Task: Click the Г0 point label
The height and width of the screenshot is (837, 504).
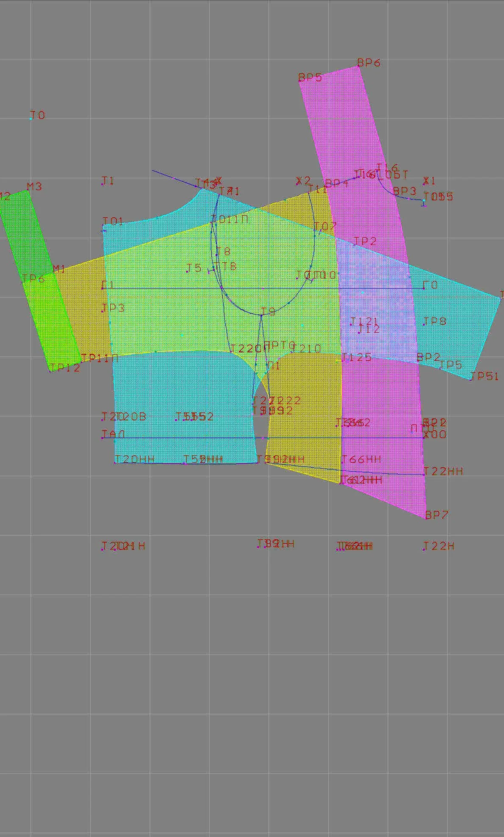Action: click(431, 285)
